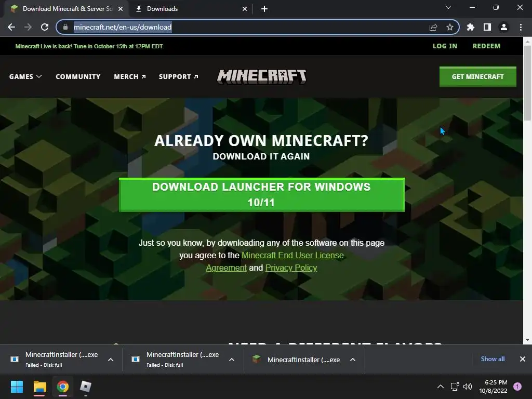Screen dimensions: 532x399
Task: Click the GET MINECRAFT button
Action: pyautogui.click(x=478, y=77)
